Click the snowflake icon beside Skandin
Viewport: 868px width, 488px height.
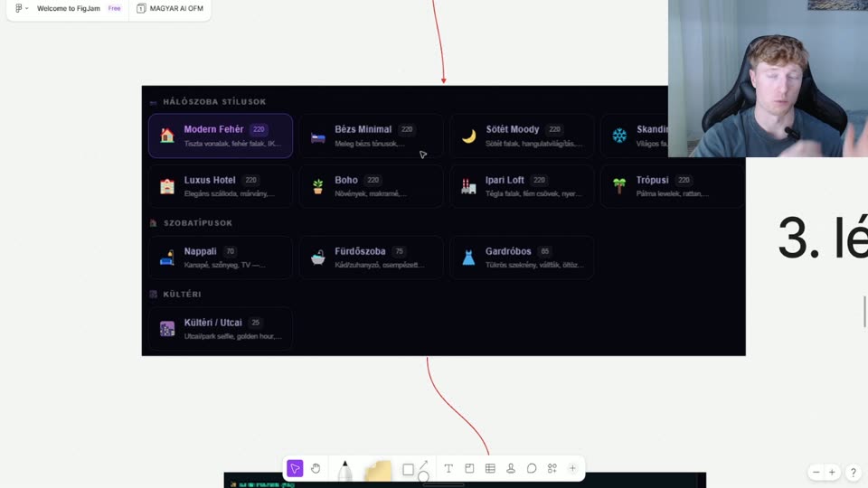click(619, 136)
